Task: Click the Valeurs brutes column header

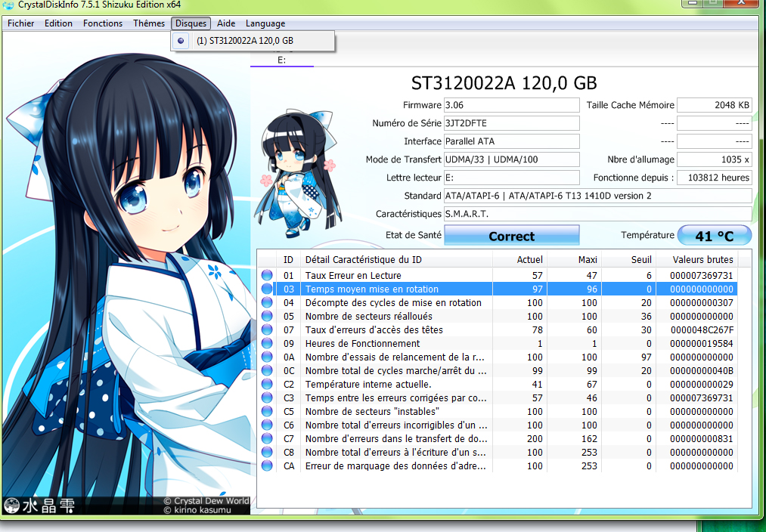Action: point(702,260)
